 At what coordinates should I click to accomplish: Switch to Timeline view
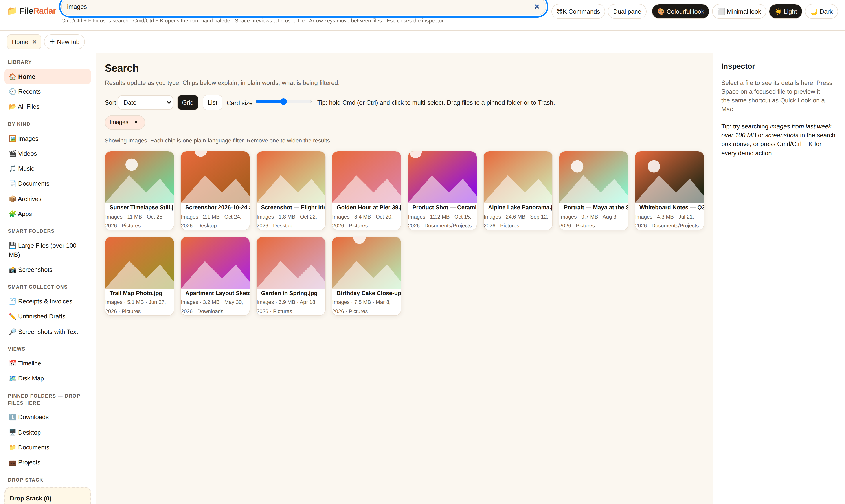pyautogui.click(x=48, y=363)
